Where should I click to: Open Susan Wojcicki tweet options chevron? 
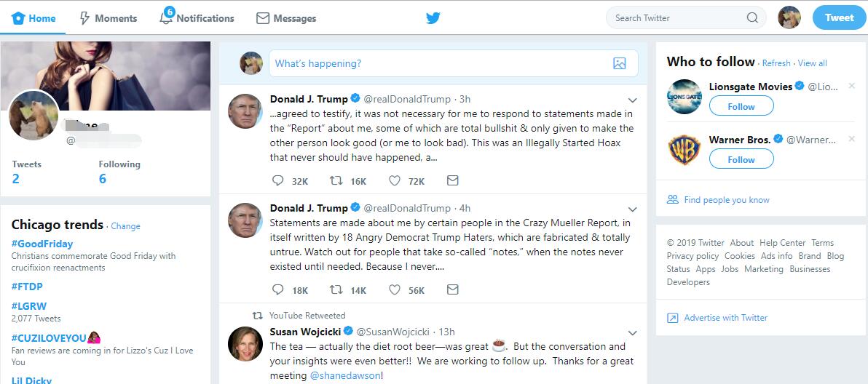[632, 332]
